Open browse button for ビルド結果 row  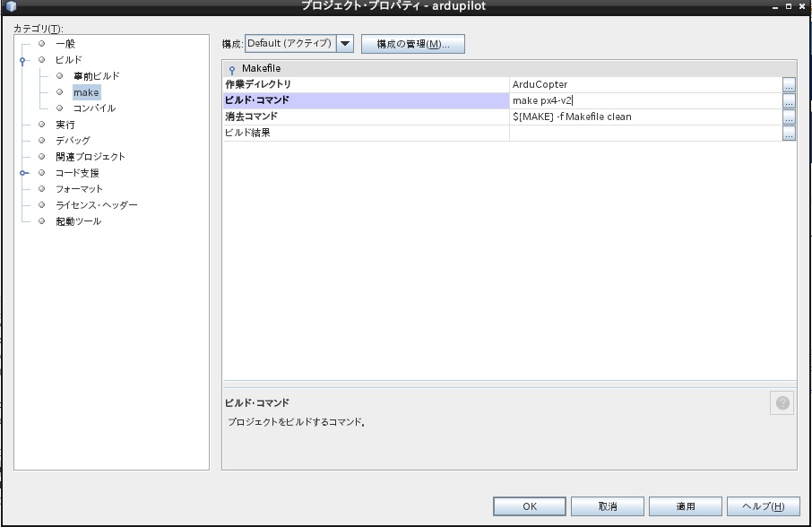pyautogui.click(x=789, y=133)
